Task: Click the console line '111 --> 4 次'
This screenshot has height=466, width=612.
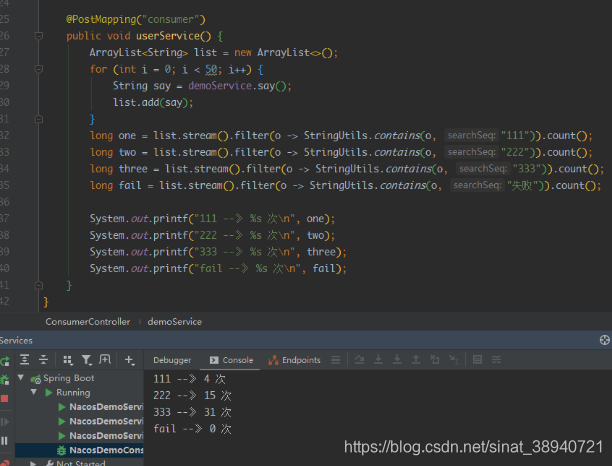Action: pyautogui.click(x=189, y=379)
